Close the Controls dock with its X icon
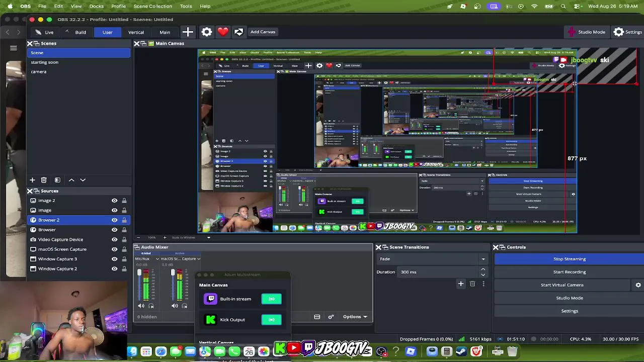The width and height of the screenshot is (644, 362). 496,247
